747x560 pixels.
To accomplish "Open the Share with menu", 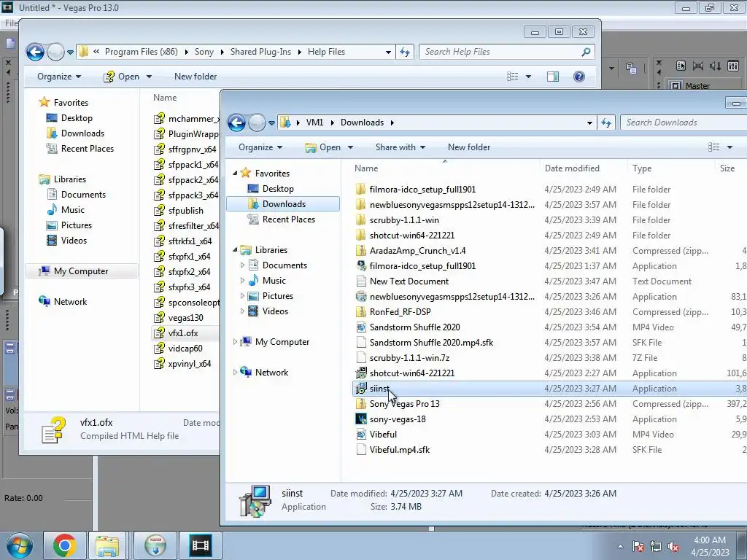I will pyautogui.click(x=400, y=147).
